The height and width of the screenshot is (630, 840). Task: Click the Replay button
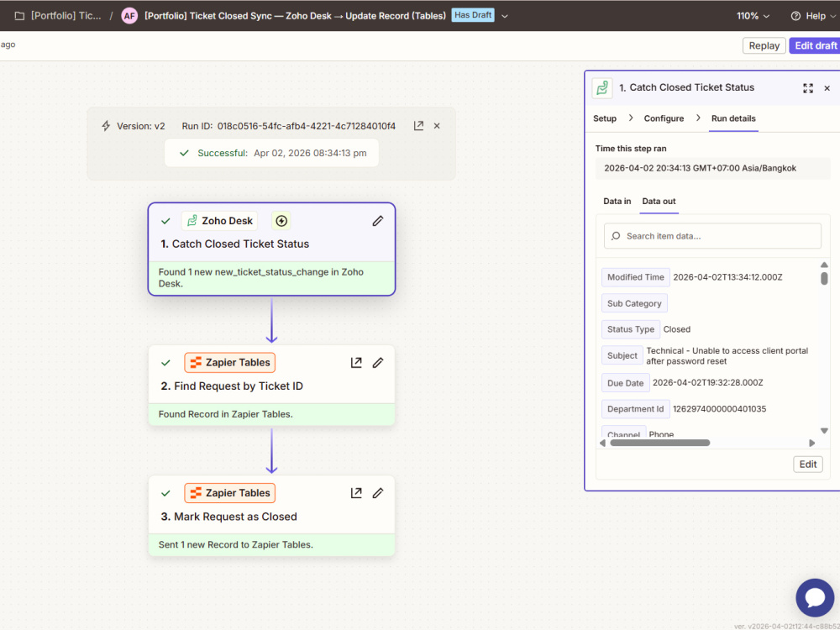click(764, 45)
